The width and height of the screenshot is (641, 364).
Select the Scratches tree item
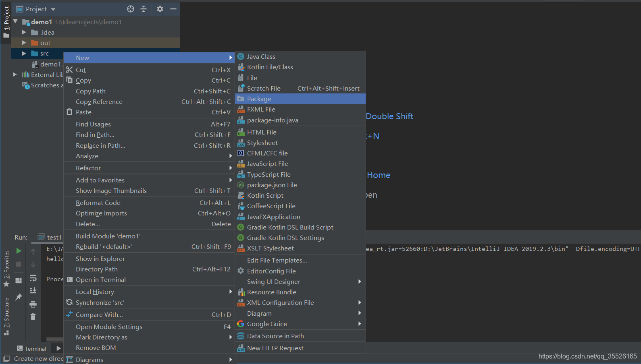(x=43, y=85)
